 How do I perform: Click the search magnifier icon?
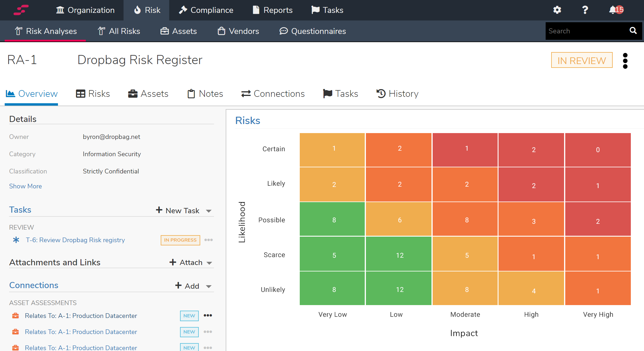point(633,31)
